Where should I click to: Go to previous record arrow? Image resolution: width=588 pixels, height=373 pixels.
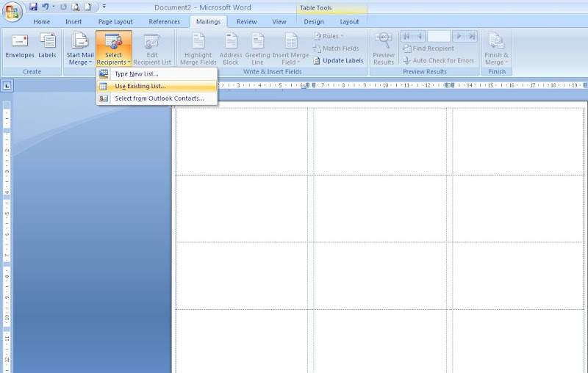(420, 36)
